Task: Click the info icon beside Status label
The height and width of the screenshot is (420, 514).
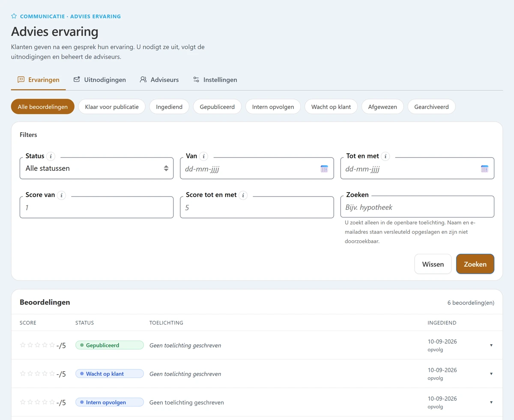Action: coord(51,156)
